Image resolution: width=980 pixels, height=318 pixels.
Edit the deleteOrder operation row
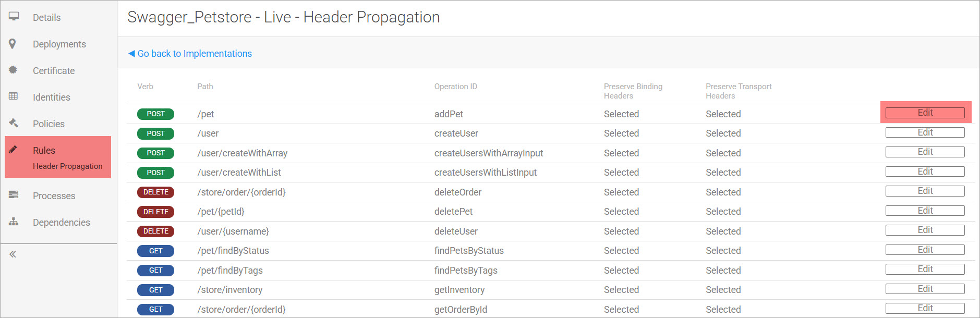925,191
